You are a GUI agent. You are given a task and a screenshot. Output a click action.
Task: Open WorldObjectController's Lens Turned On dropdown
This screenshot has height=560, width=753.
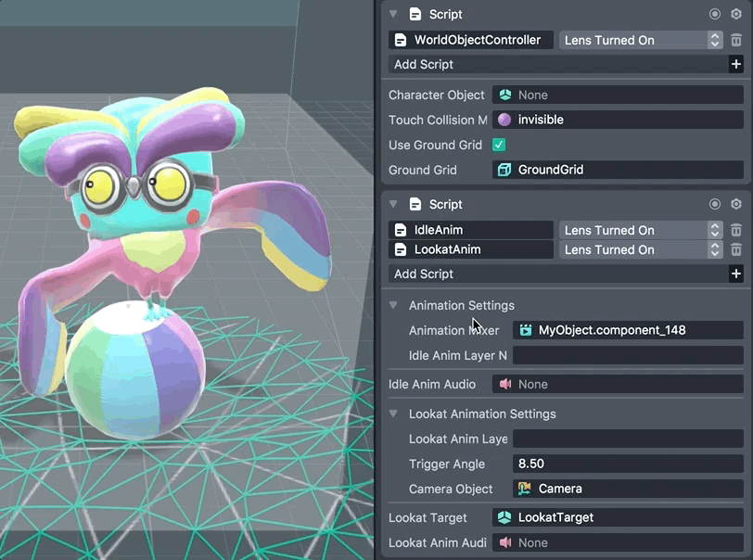(640, 40)
